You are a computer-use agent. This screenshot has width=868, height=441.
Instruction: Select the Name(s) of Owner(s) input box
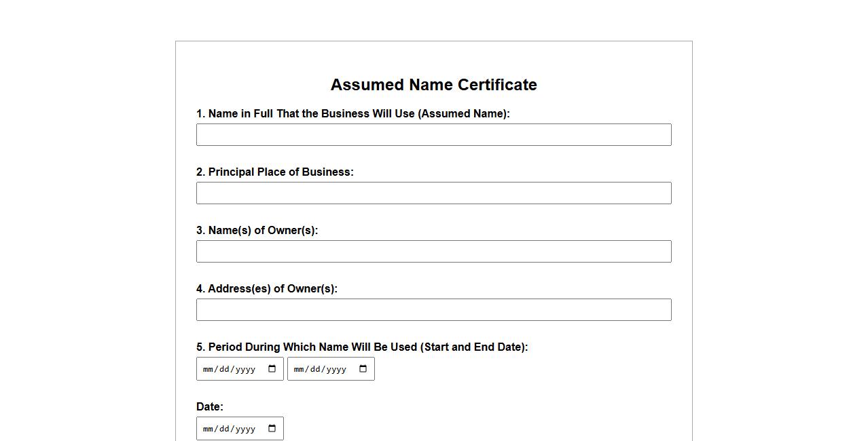point(433,251)
